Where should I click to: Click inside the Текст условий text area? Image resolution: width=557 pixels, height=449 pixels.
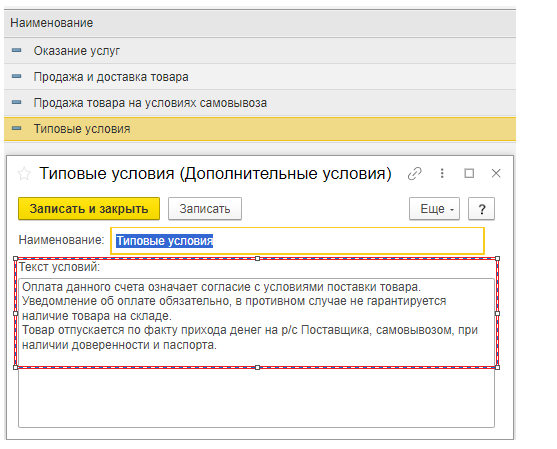[256, 353]
